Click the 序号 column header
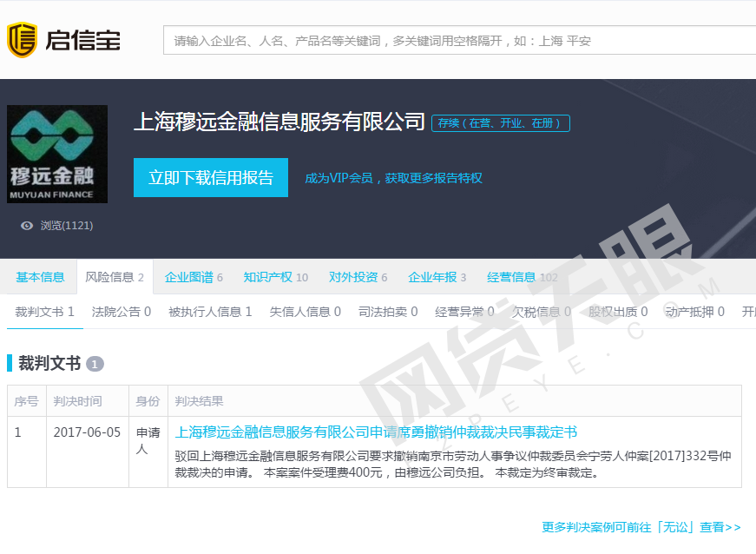 [26, 401]
